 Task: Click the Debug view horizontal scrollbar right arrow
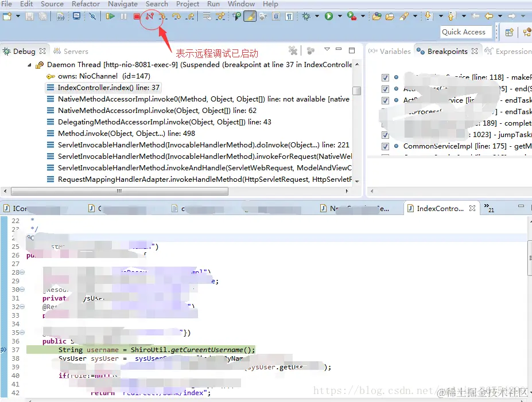[347, 192]
